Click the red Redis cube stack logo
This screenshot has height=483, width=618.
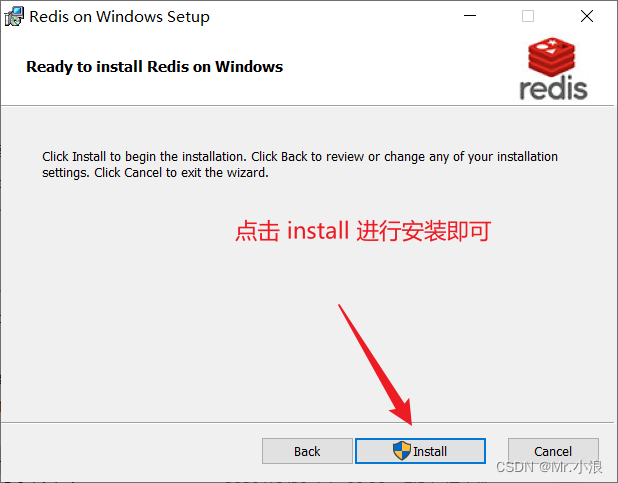(x=551, y=57)
